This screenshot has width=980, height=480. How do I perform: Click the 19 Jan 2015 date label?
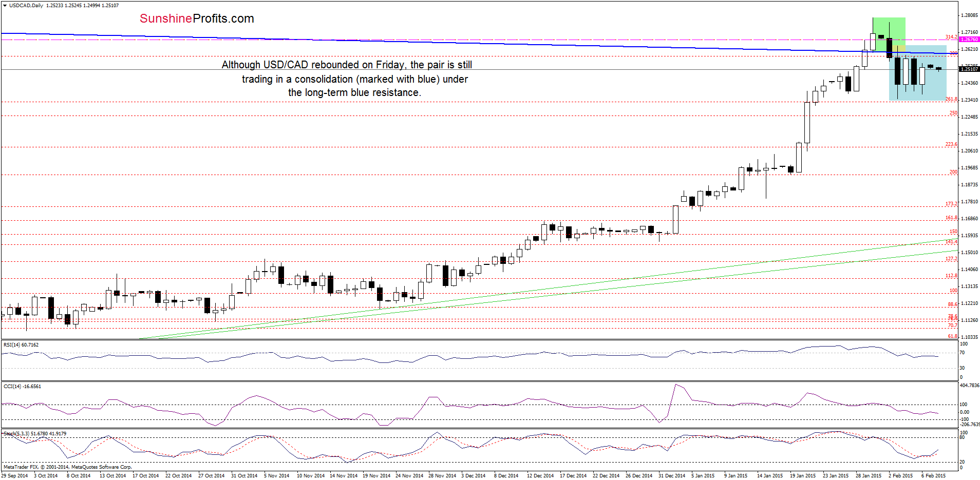click(x=803, y=475)
